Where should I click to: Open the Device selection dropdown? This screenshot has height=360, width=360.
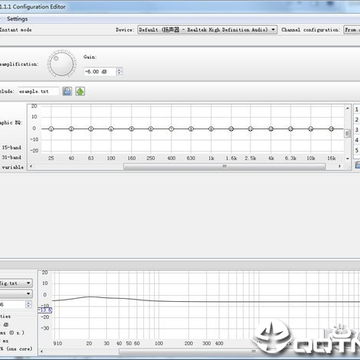click(207, 30)
